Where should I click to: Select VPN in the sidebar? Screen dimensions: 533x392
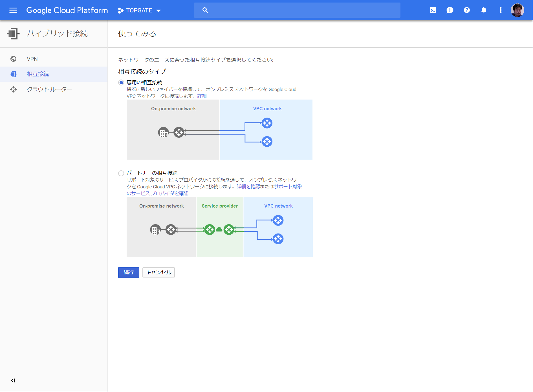tap(32, 59)
